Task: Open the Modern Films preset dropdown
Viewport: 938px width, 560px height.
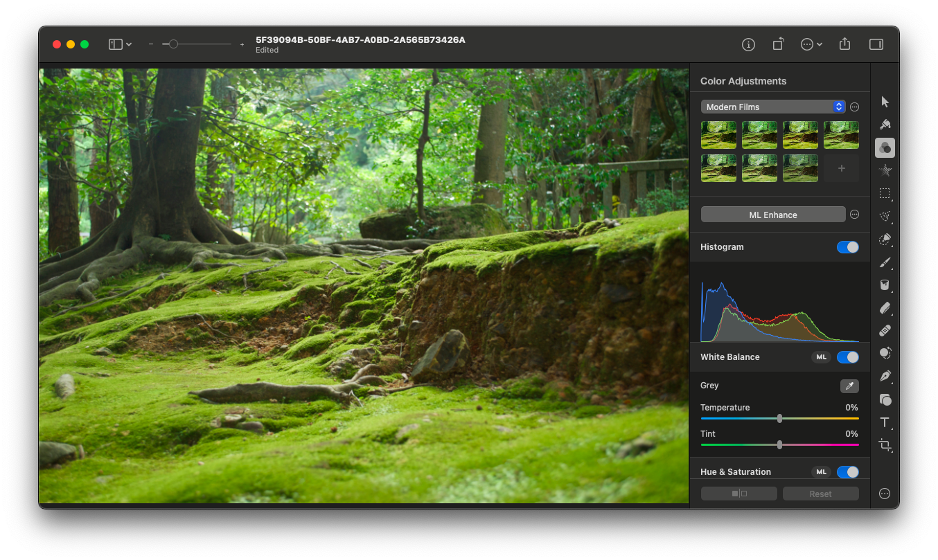Action: [x=772, y=107]
